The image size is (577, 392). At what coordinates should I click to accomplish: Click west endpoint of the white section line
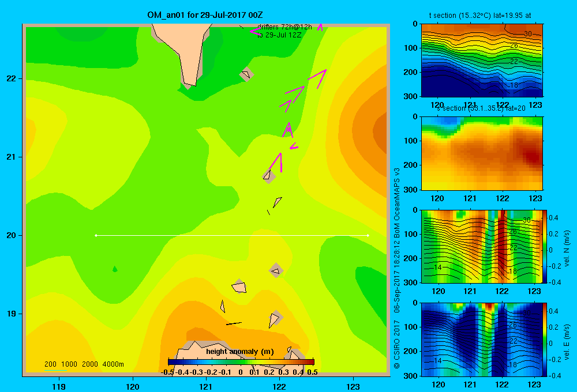pos(96,235)
